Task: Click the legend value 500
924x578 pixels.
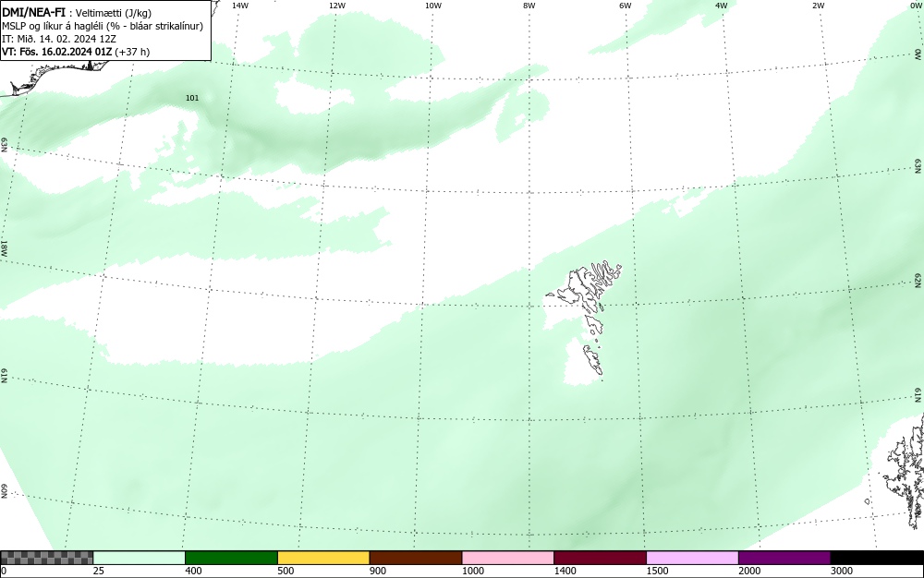Action: [286, 571]
